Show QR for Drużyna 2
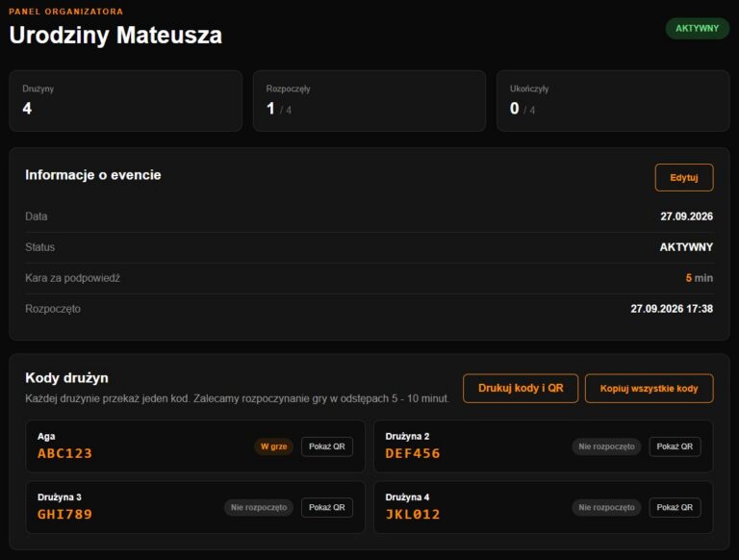Image resolution: width=739 pixels, height=560 pixels. pos(675,446)
